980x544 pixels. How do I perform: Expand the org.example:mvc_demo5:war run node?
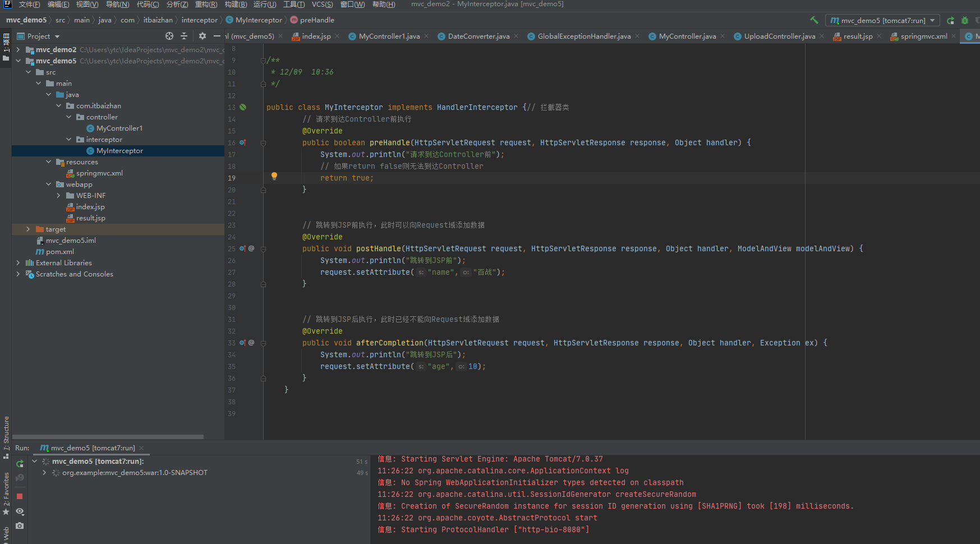pyautogui.click(x=44, y=473)
